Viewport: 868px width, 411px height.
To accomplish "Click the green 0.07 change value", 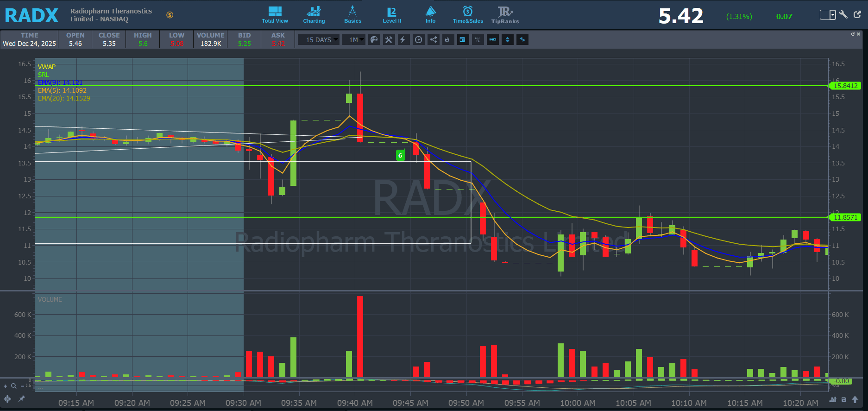I will (x=784, y=17).
